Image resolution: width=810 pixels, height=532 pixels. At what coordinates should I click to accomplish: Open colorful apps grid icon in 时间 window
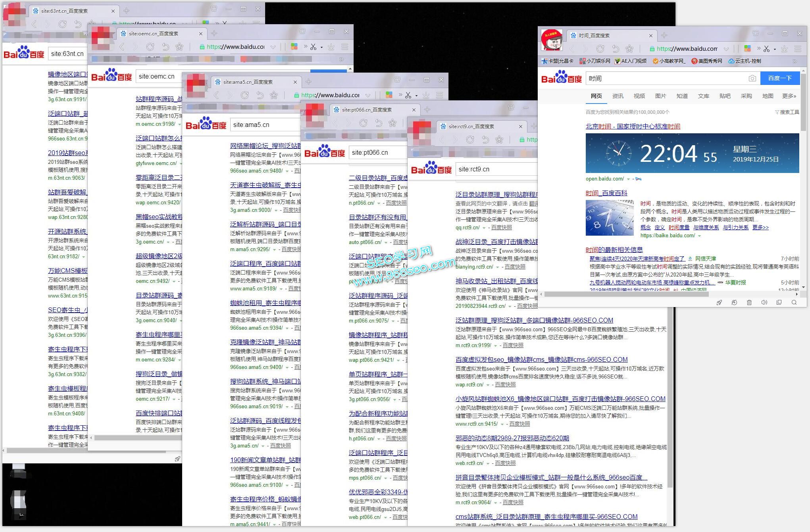click(x=748, y=48)
